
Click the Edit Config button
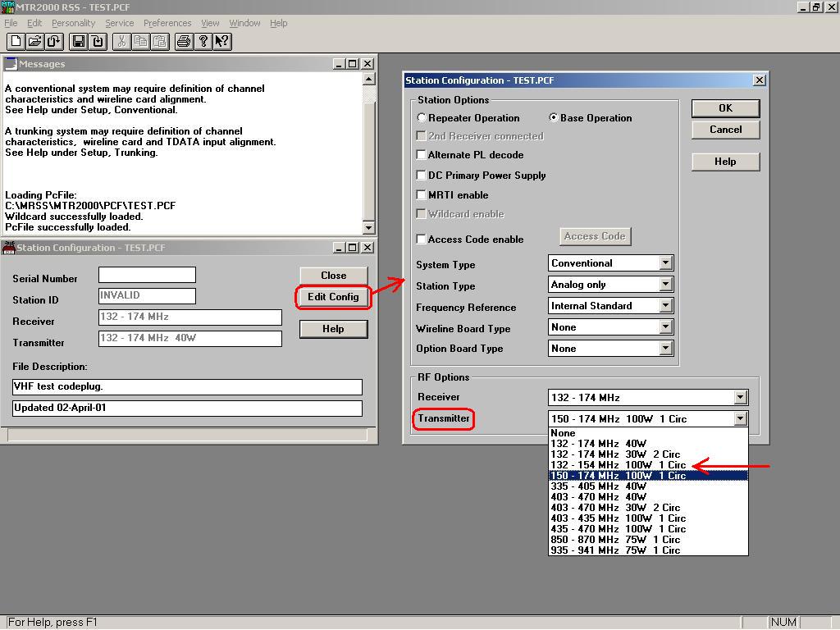pos(333,297)
